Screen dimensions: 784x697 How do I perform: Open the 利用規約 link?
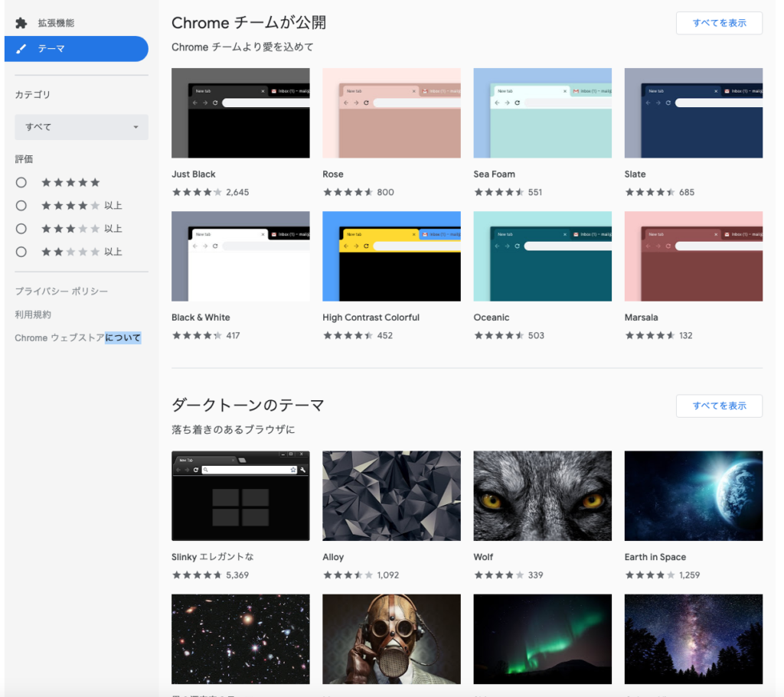(x=33, y=314)
